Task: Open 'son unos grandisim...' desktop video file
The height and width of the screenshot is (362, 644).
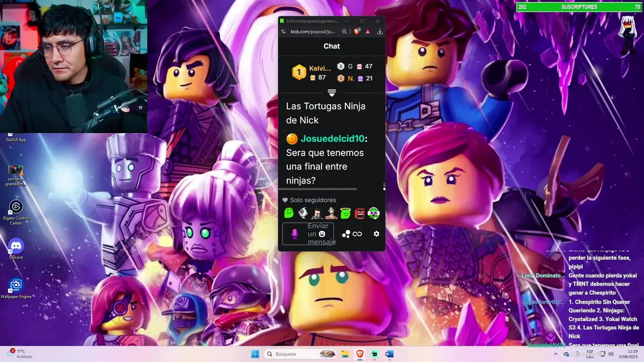Action: point(16,175)
